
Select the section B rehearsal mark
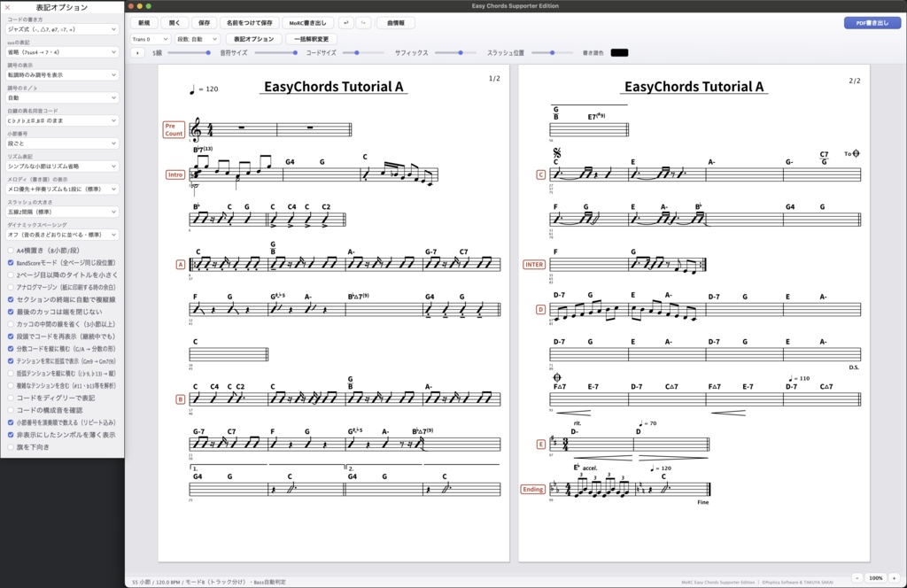point(181,399)
